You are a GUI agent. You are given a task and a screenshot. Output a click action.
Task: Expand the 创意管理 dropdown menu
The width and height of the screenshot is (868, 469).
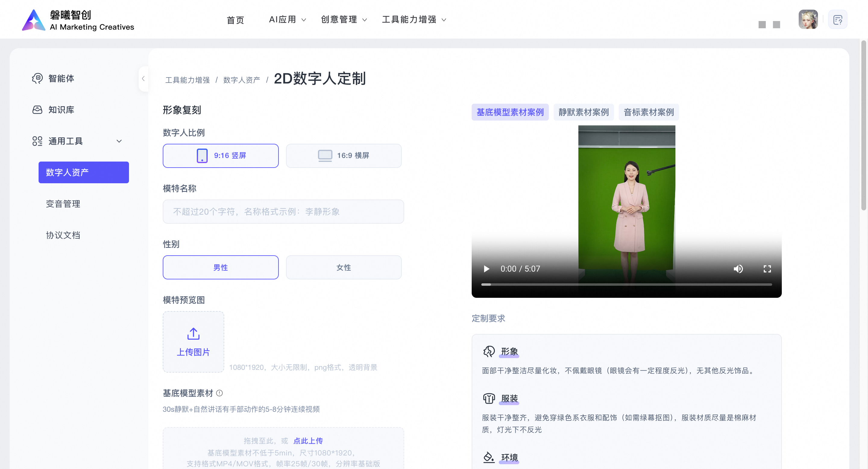pos(344,20)
